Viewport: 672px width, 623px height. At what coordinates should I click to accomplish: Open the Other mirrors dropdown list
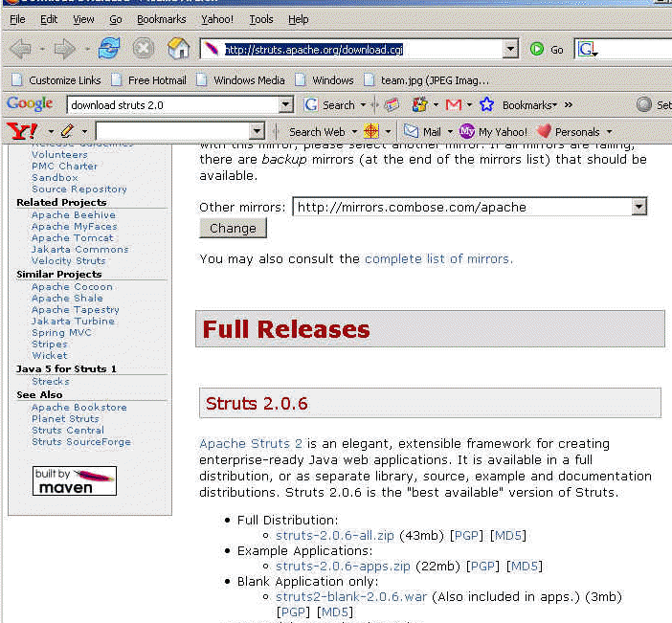tap(638, 208)
